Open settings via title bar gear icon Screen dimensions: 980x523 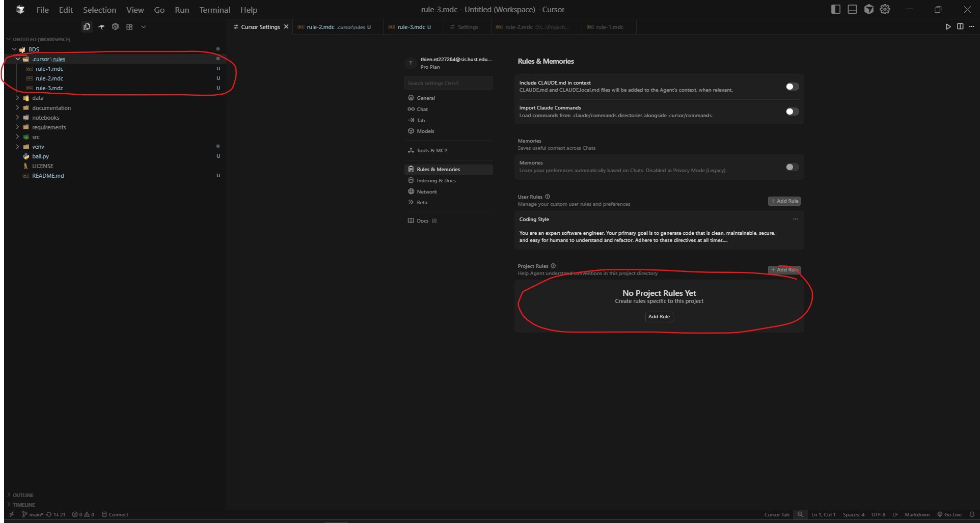(885, 9)
